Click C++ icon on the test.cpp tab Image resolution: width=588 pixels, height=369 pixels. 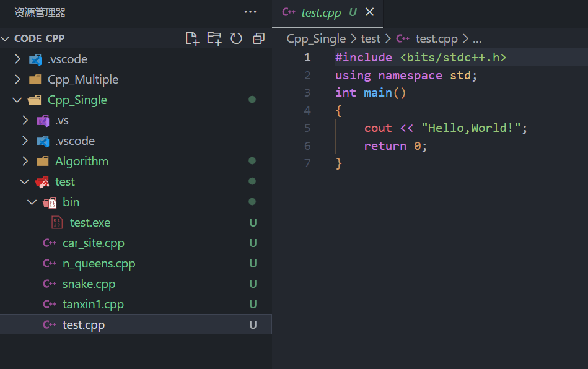click(289, 12)
